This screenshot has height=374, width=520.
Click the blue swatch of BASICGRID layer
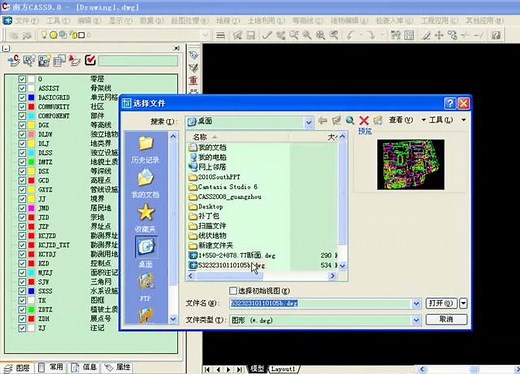coord(31,98)
